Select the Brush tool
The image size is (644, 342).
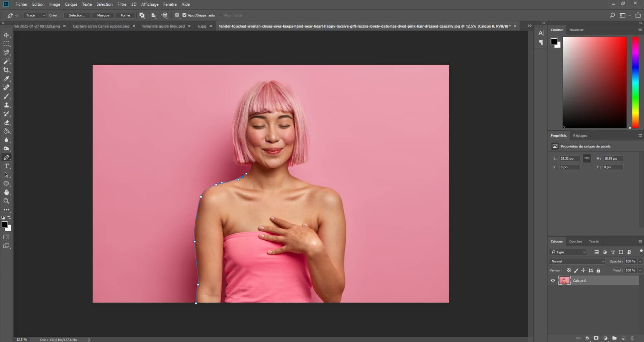(x=6, y=96)
